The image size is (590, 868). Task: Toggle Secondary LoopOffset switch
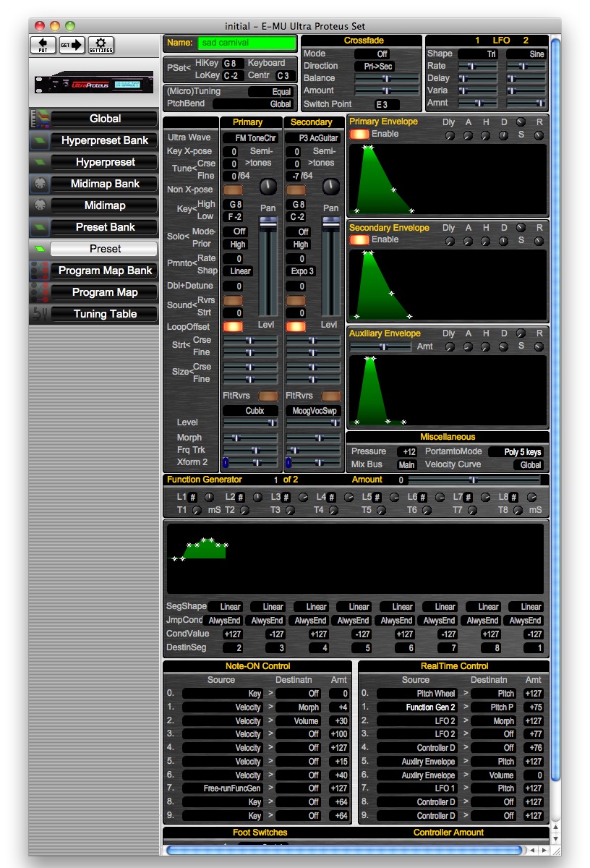(296, 326)
